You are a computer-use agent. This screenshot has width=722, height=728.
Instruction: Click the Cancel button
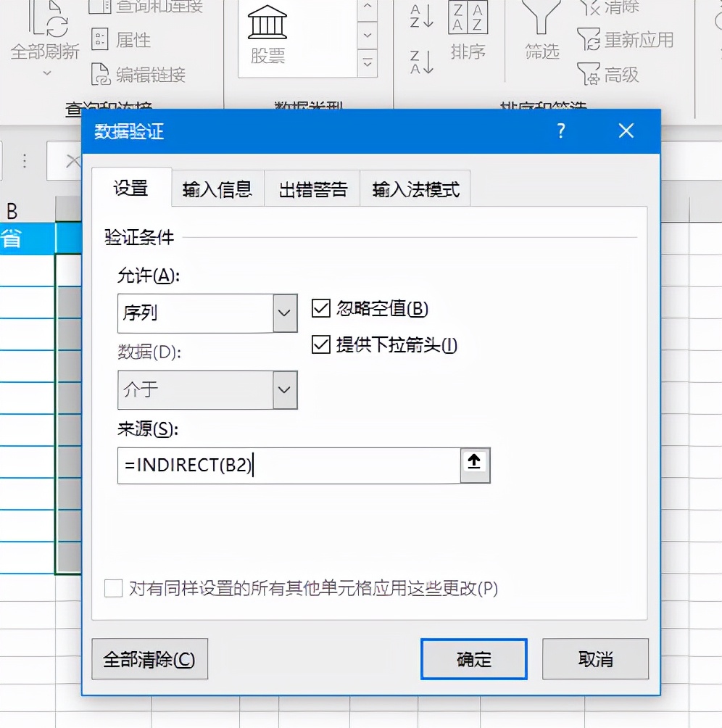pos(595,659)
